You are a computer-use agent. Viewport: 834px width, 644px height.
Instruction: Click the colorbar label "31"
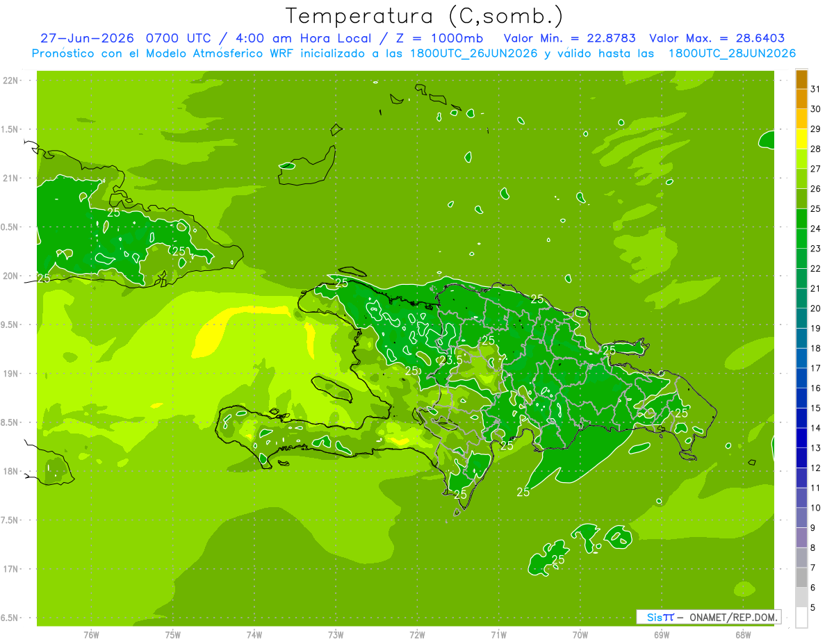coord(815,89)
